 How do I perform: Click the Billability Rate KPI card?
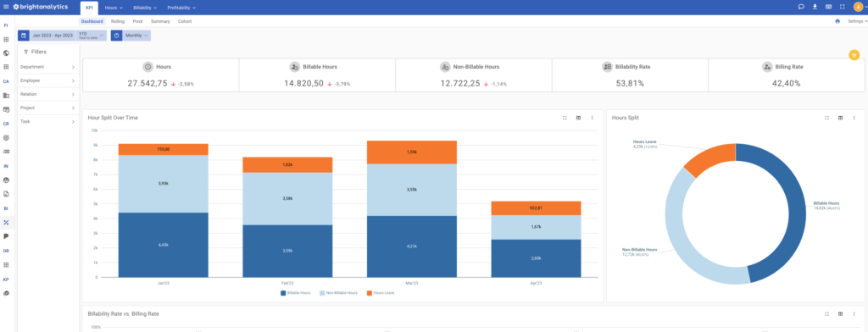click(630, 75)
